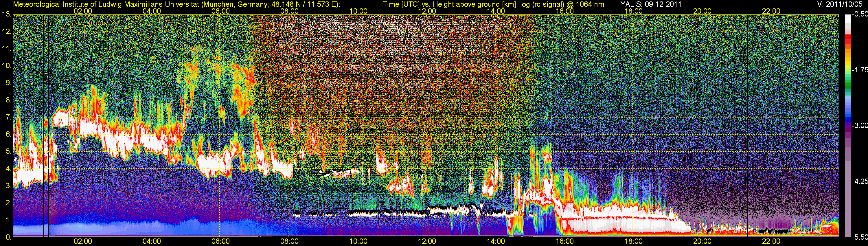Click the '3.' height axis label

(8, 186)
